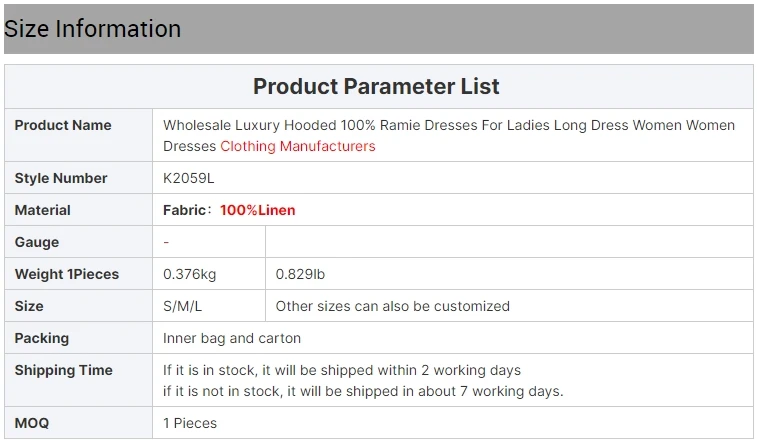Click the 1 Pieces MOQ value
Image resolution: width=757 pixels, height=448 pixels.
[190, 423]
